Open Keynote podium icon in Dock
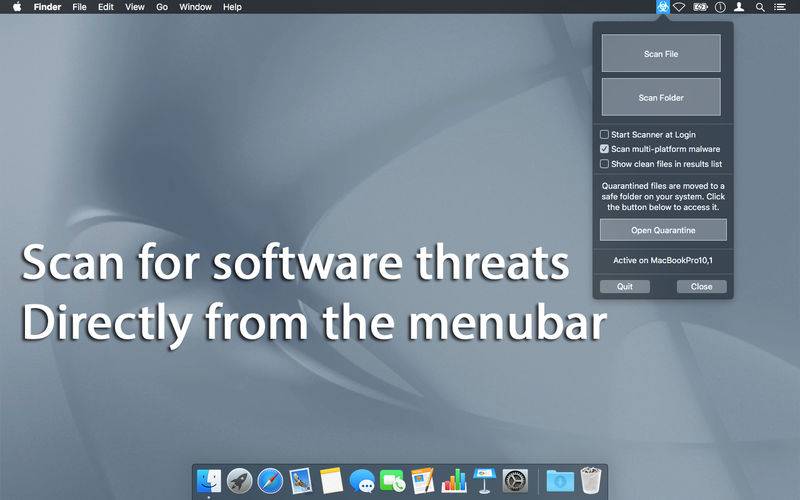 pos(484,481)
